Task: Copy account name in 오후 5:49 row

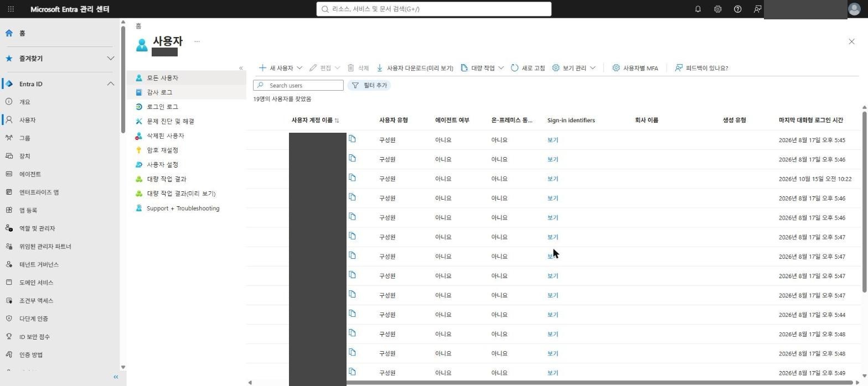Action: point(352,372)
